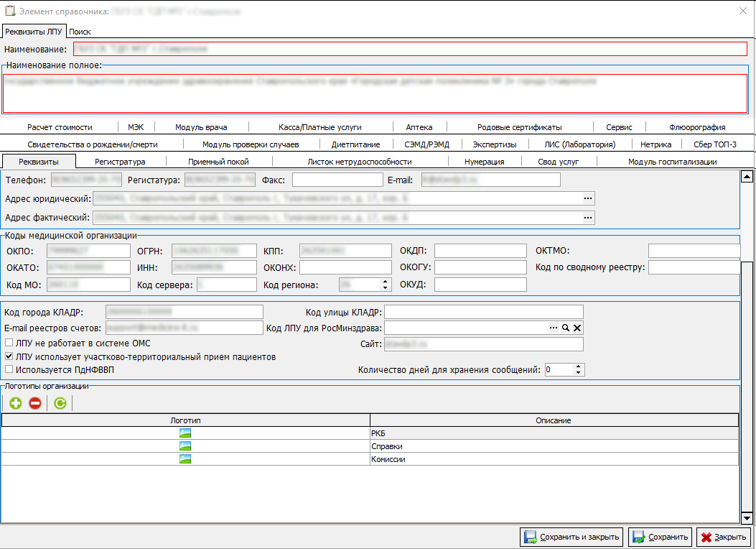Switch to the Поиск tab
Viewport: 756px width, 549px height.
tap(80, 32)
